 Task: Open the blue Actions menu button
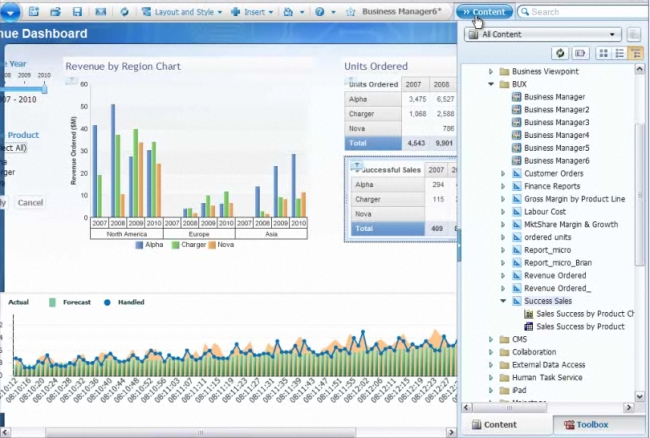(10, 12)
